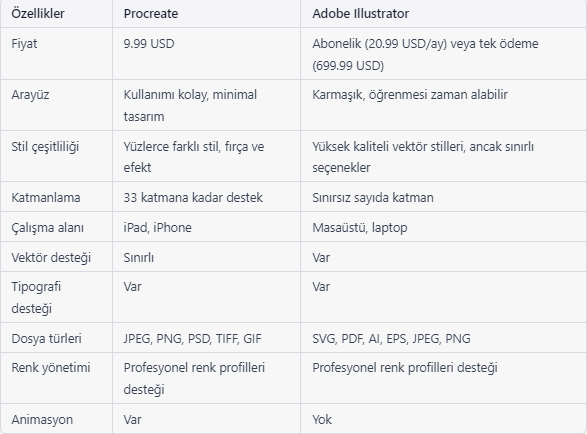
Task: Select the 33 katmana kadar destek cell
Action: pyautogui.click(x=193, y=197)
